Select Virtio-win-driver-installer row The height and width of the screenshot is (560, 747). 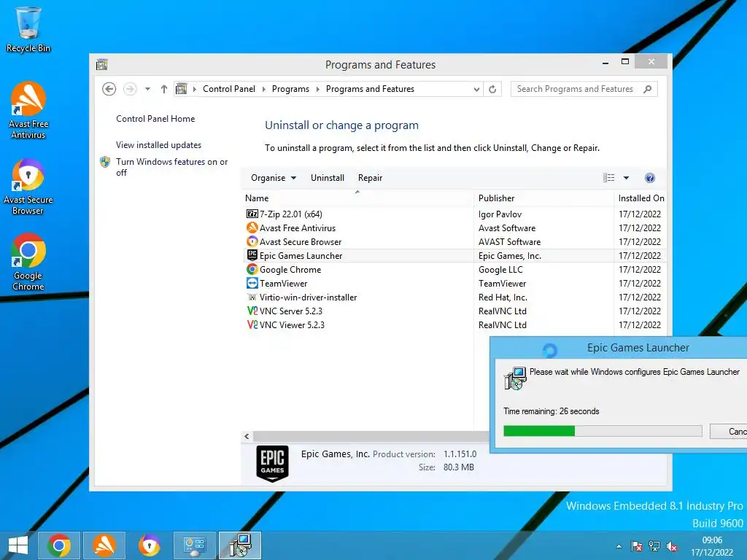pos(455,297)
